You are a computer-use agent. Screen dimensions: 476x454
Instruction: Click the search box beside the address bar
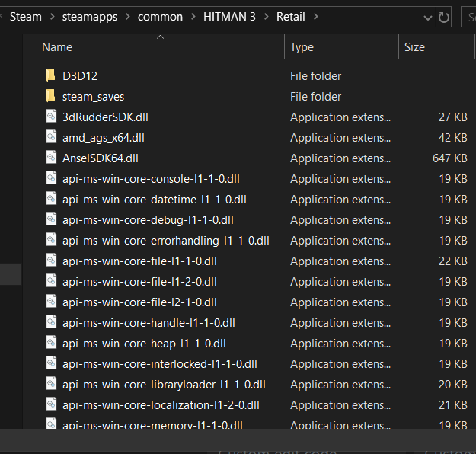468,18
